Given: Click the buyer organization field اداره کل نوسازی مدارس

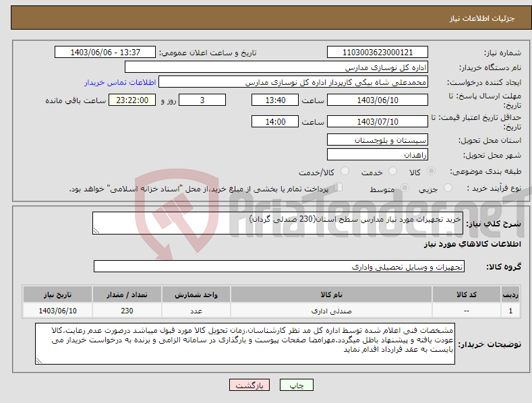Looking at the screenshot, I should pyautogui.click(x=276, y=67).
